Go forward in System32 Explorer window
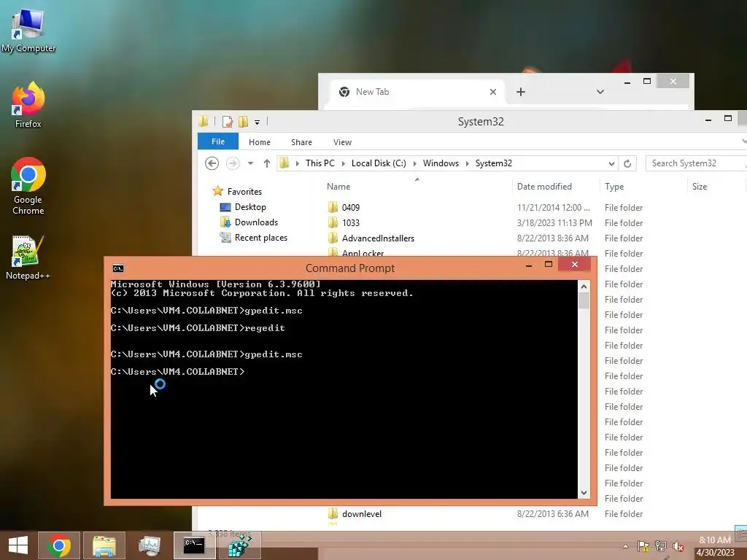 pyautogui.click(x=233, y=163)
